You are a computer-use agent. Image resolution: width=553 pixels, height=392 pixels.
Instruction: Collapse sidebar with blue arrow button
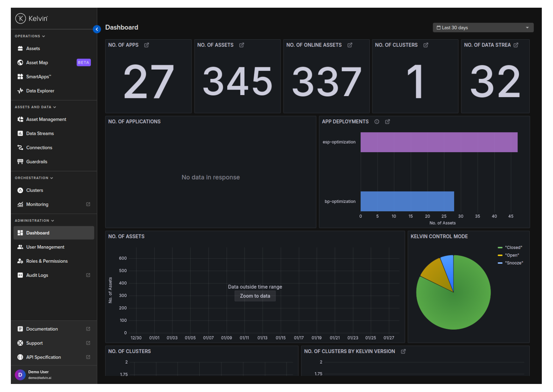[x=97, y=29]
